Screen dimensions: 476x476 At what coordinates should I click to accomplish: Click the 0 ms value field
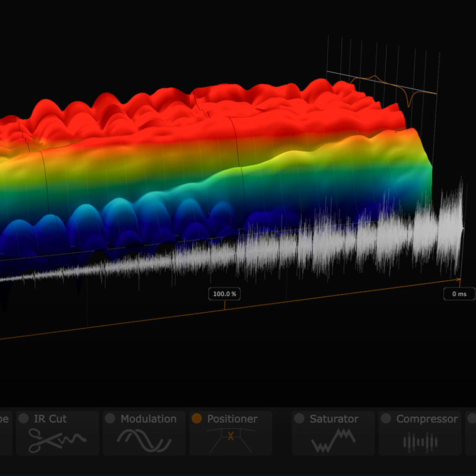click(x=459, y=294)
